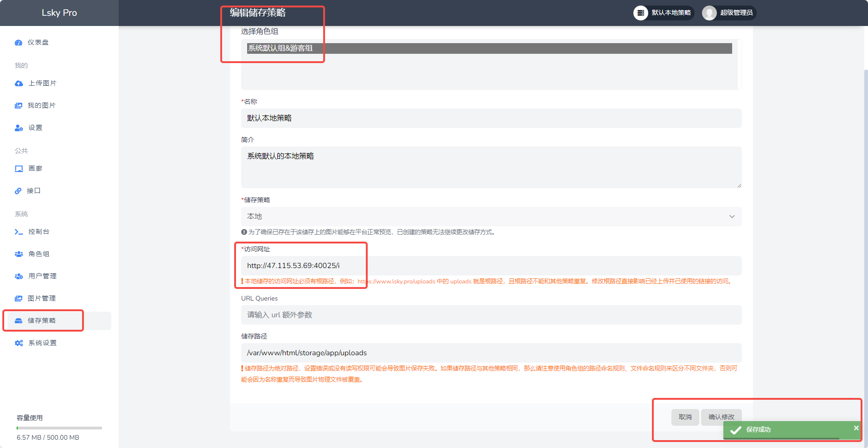Click the capacity usage progress bar
The image size is (868, 448).
tap(59, 428)
